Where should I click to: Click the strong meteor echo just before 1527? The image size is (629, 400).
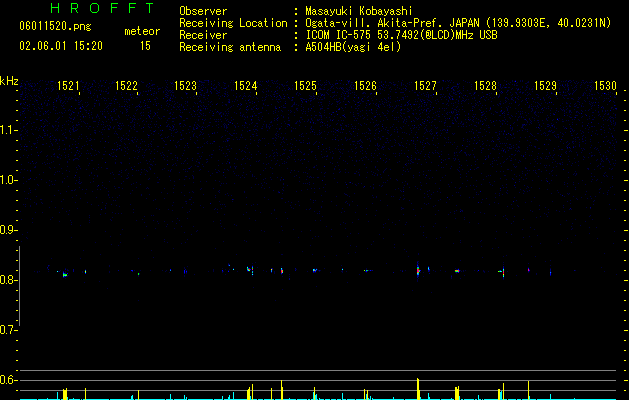tap(418, 271)
